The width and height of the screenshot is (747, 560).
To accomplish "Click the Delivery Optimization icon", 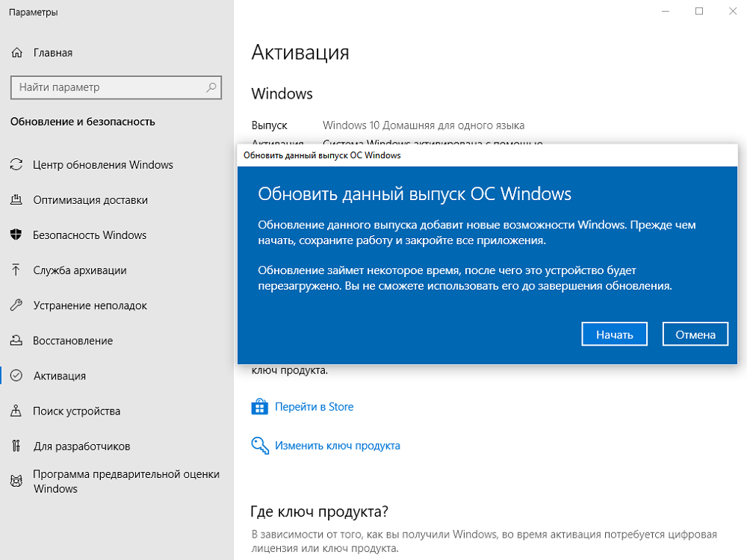I will click(16, 200).
